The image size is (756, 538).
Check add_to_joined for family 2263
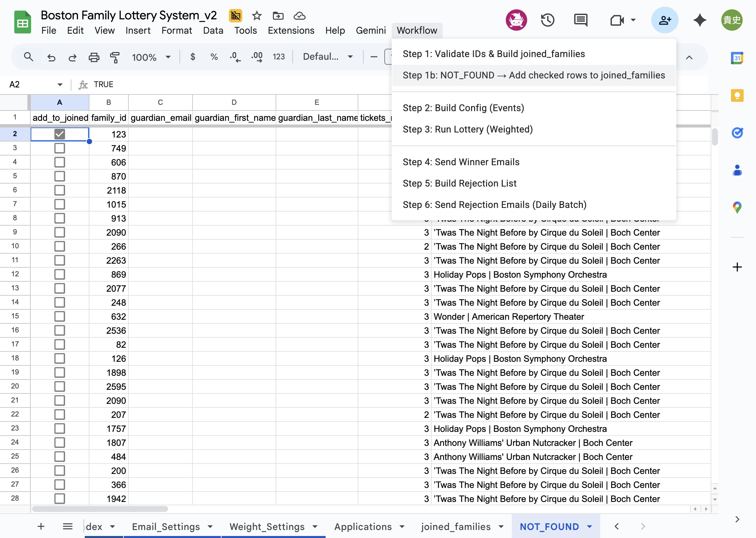tap(60, 260)
